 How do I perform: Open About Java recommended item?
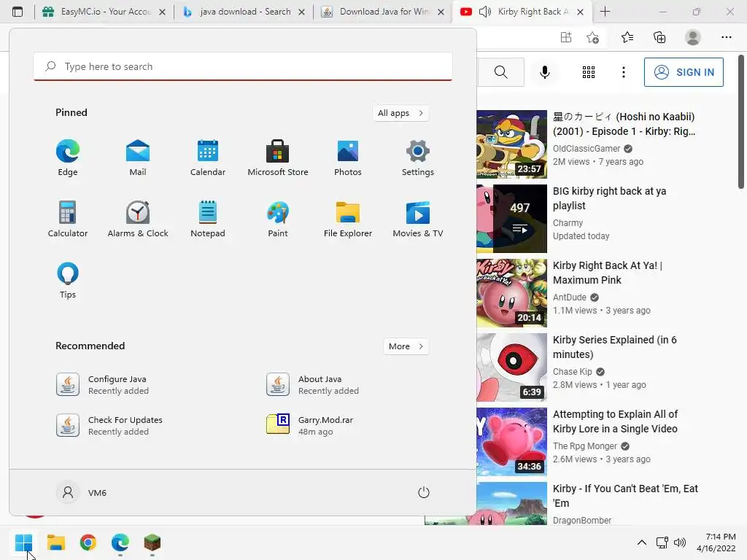[312, 385]
